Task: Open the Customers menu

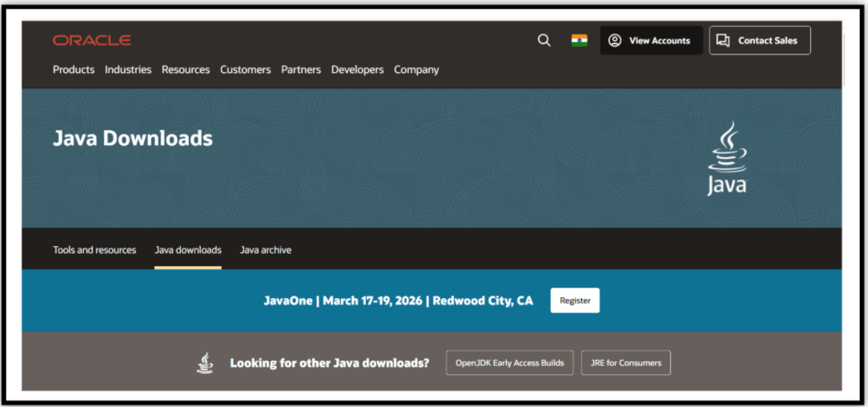Action: pyautogui.click(x=245, y=70)
